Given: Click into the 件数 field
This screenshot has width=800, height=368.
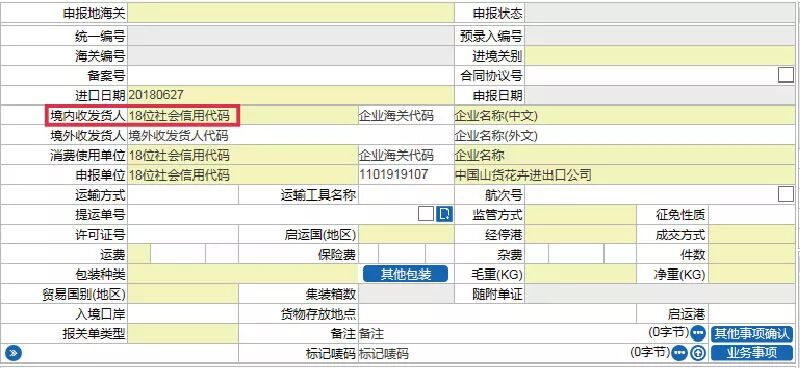Looking at the screenshot, I should pyautogui.click(x=752, y=254).
